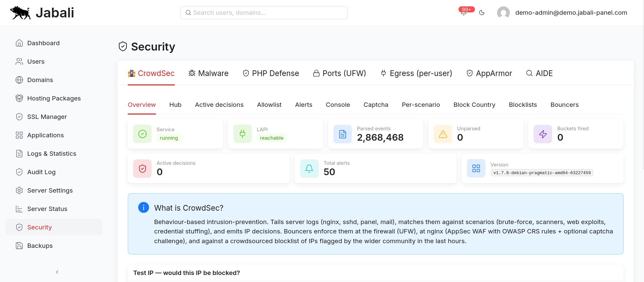Click the Buckets fired lightning icon
Screen dimensions: 644x282
543,134
